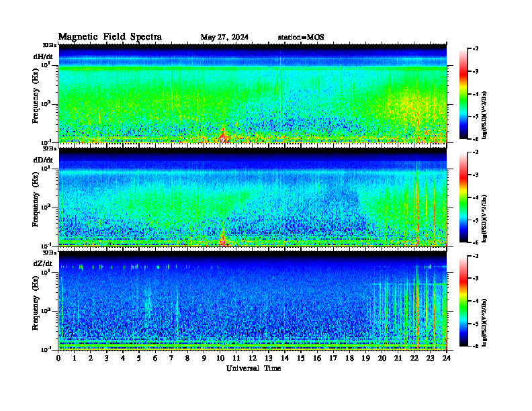Click the "22" hour tick label
532x411 pixels.
pos(414,359)
